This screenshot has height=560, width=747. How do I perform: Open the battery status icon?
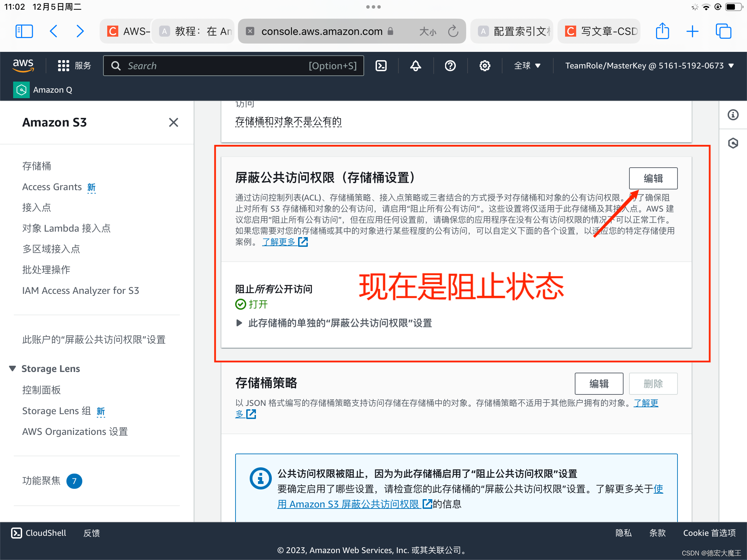click(734, 7)
